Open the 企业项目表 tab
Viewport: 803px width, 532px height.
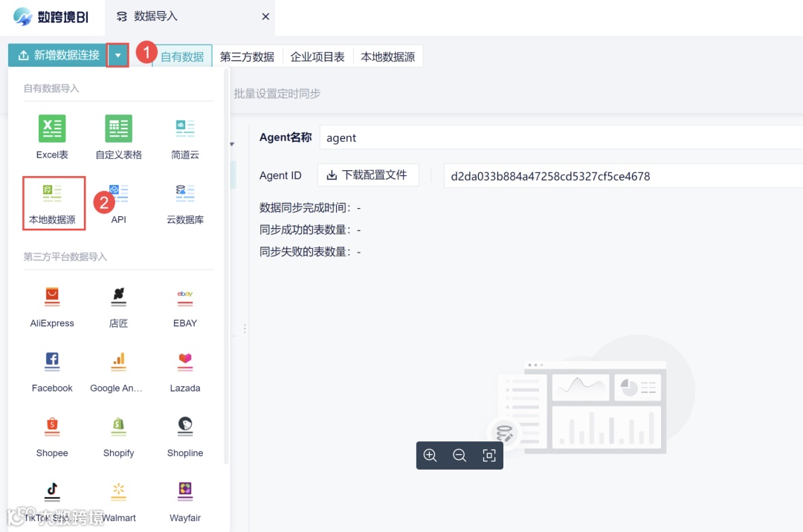tap(318, 55)
